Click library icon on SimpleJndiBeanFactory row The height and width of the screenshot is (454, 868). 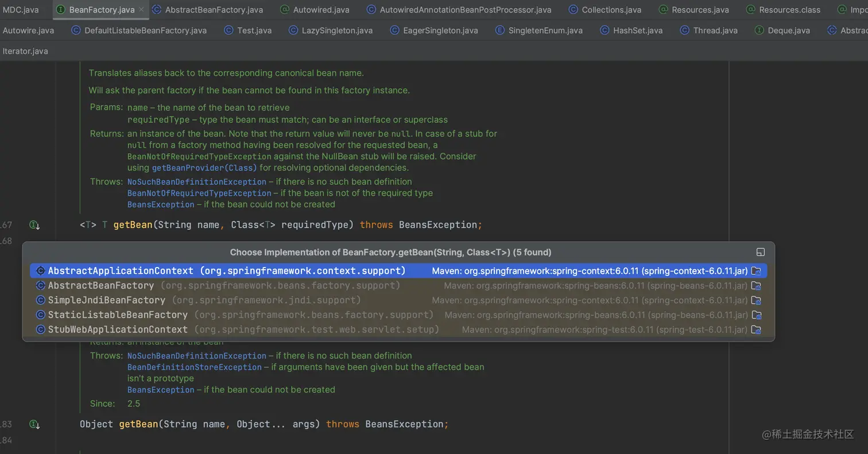tap(757, 300)
